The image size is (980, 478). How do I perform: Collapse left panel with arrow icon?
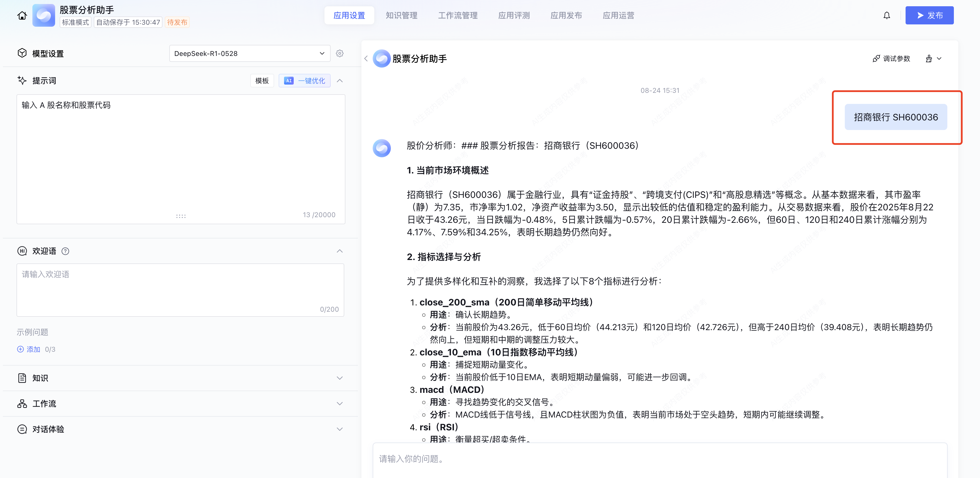pyautogui.click(x=366, y=58)
